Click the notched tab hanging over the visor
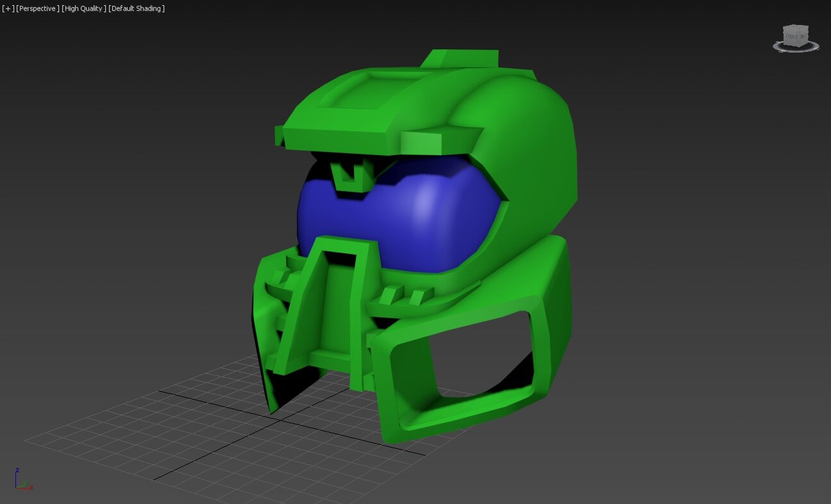The width and height of the screenshot is (831, 504). (350, 175)
